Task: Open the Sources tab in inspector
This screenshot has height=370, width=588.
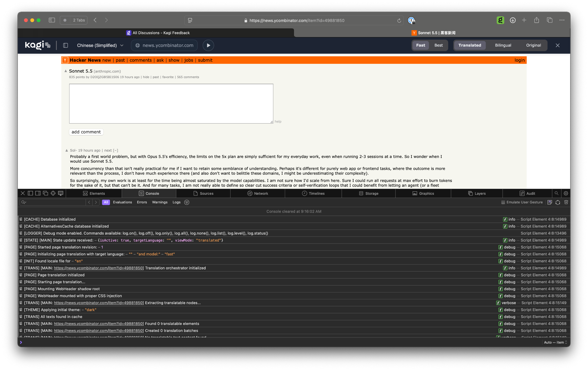Action: [x=203, y=193]
